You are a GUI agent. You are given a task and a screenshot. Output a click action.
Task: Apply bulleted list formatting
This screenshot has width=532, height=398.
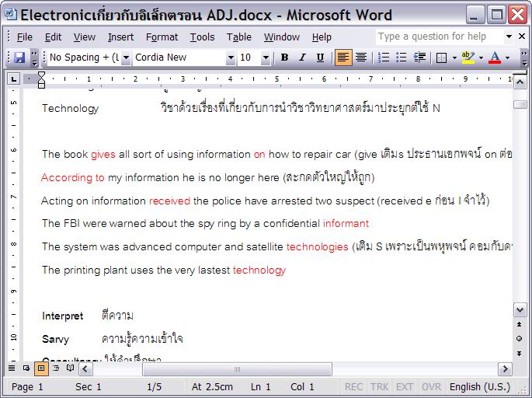[x=402, y=58]
